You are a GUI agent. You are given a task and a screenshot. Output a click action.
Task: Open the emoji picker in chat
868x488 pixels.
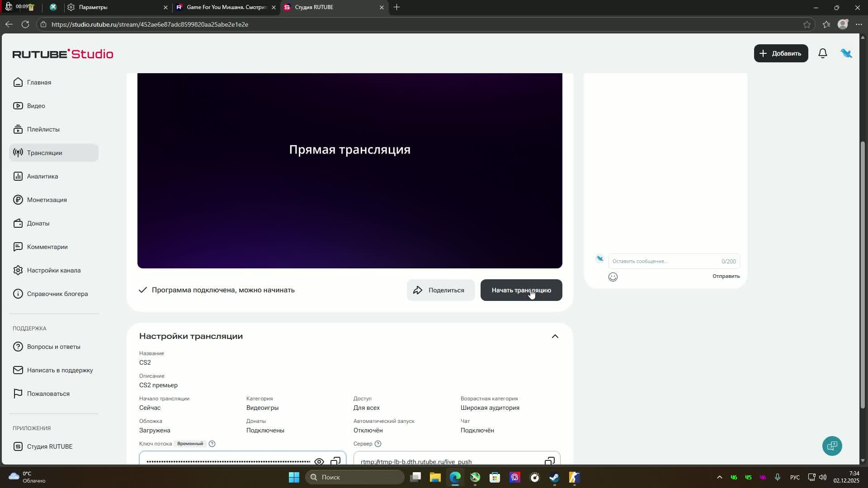(613, 277)
